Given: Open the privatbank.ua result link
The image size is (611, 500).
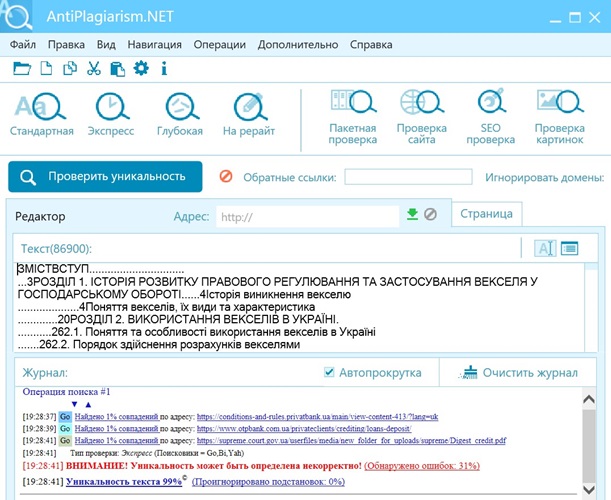Looking at the screenshot, I should (x=318, y=417).
